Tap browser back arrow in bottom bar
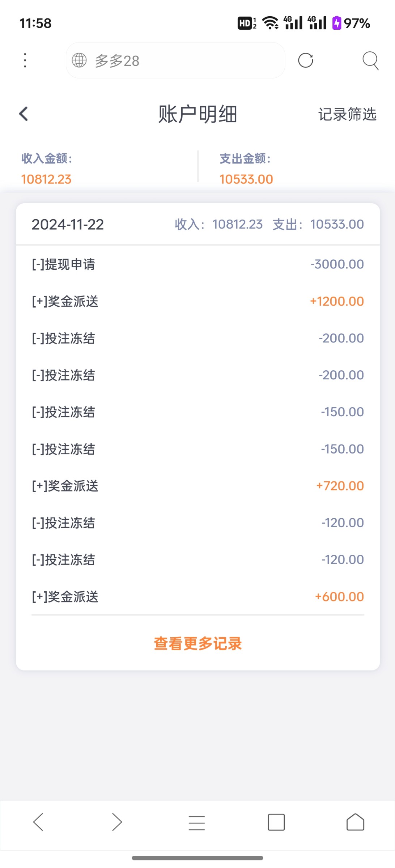395x868 pixels. (38, 822)
